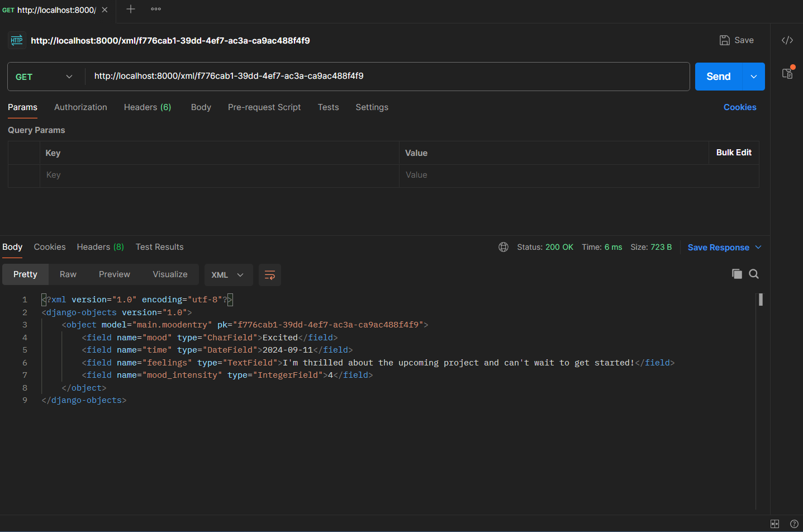Click the response panel scrollbar thumb
803x532 pixels.
point(761,300)
